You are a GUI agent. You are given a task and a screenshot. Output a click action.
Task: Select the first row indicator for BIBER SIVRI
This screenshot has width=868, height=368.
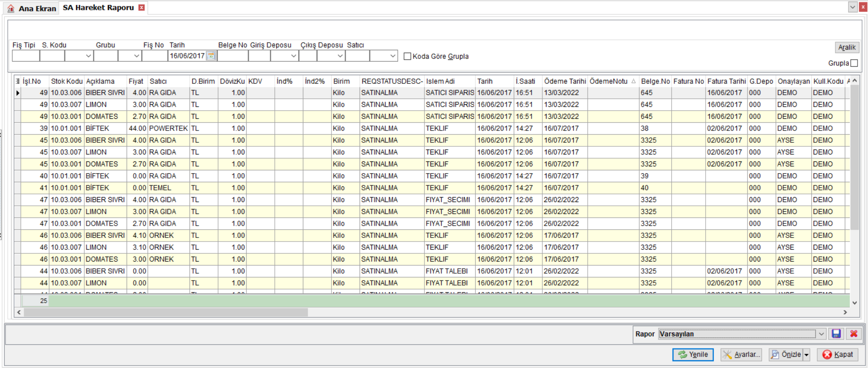coord(18,92)
